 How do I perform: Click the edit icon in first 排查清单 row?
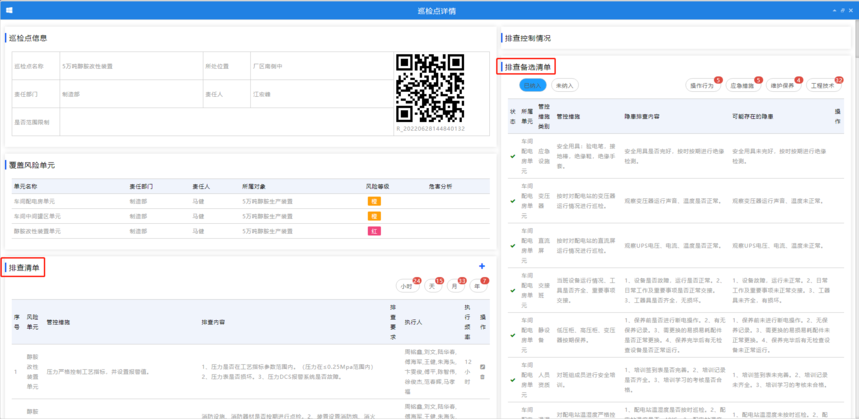point(483,366)
